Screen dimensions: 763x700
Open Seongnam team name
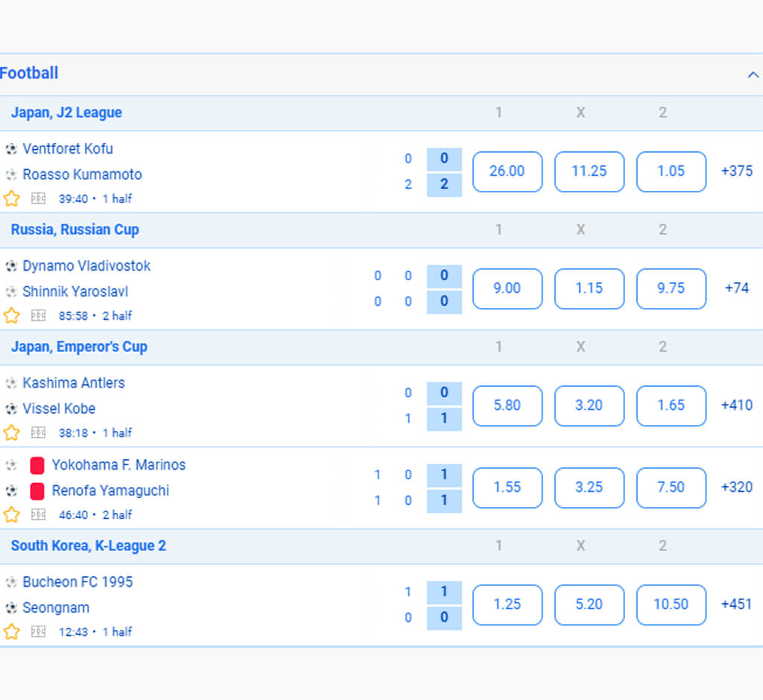[56, 608]
